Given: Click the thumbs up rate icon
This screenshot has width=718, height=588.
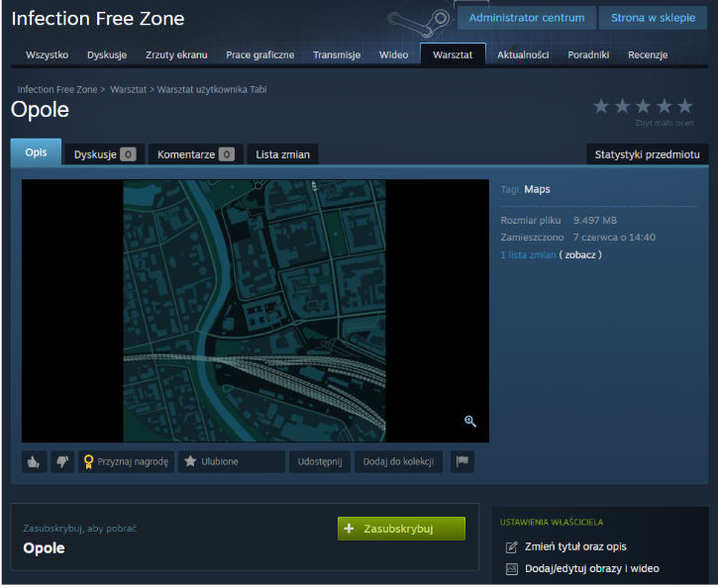Looking at the screenshot, I should [x=34, y=461].
